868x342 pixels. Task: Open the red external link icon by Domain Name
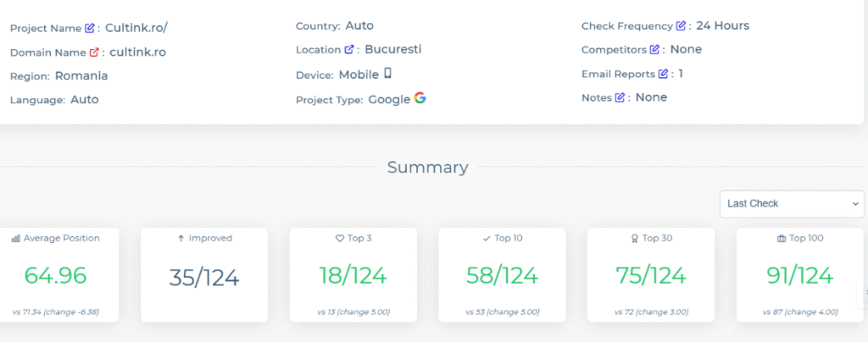point(94,52)
